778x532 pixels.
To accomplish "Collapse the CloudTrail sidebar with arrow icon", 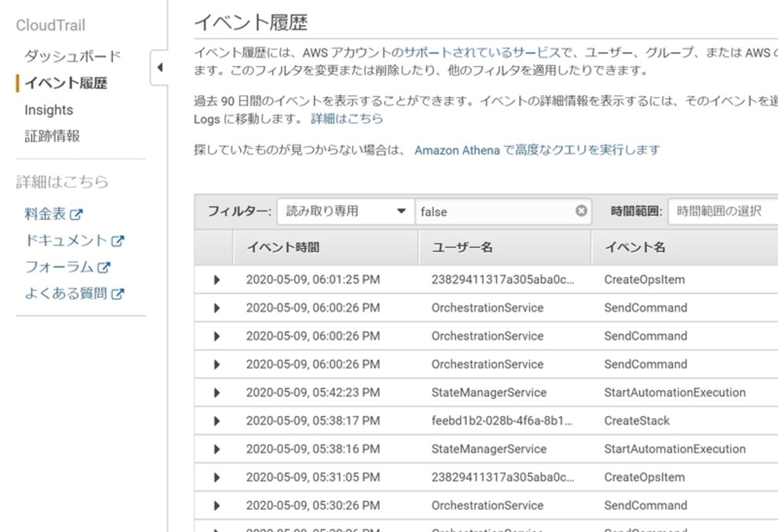I will point(159,68).
